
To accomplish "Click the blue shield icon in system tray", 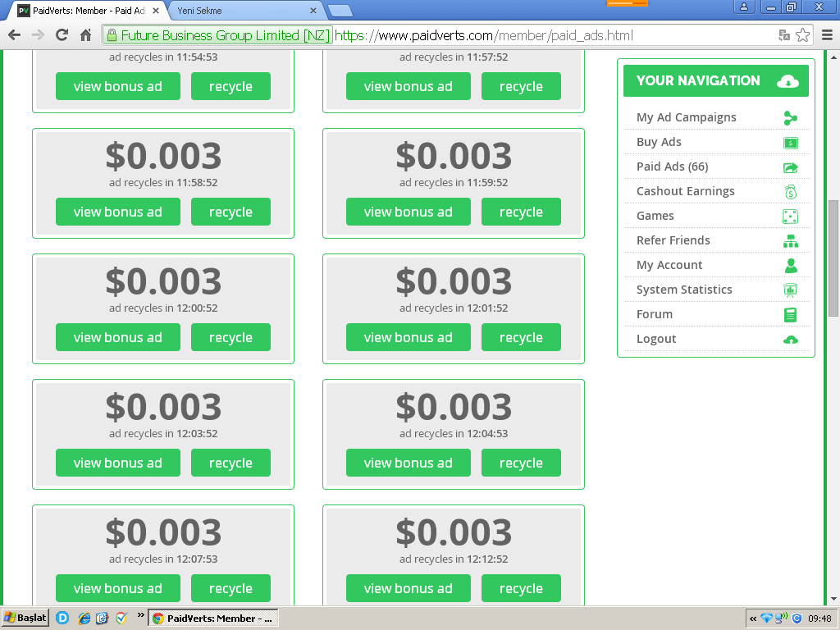I will coord(797,619).
